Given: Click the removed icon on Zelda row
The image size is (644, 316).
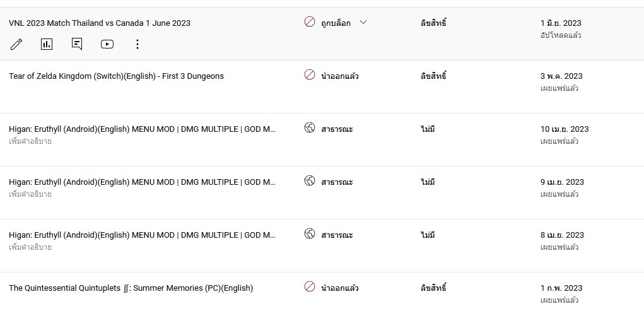Looking at the screenshot, I should 310,75.
